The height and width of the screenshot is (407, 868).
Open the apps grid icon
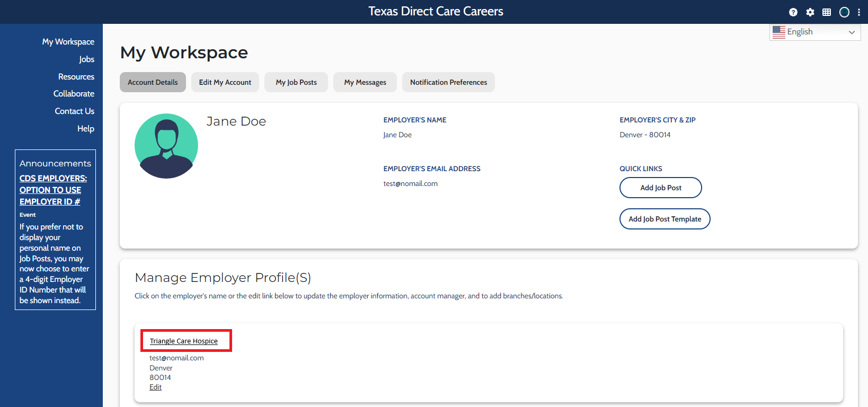[x=827, y=12]
